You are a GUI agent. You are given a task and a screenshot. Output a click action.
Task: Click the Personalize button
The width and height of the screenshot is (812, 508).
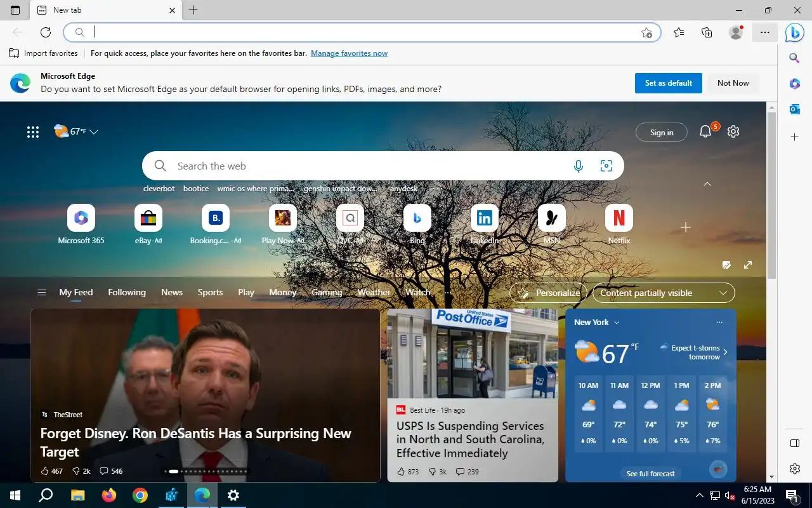click(549, 293)
